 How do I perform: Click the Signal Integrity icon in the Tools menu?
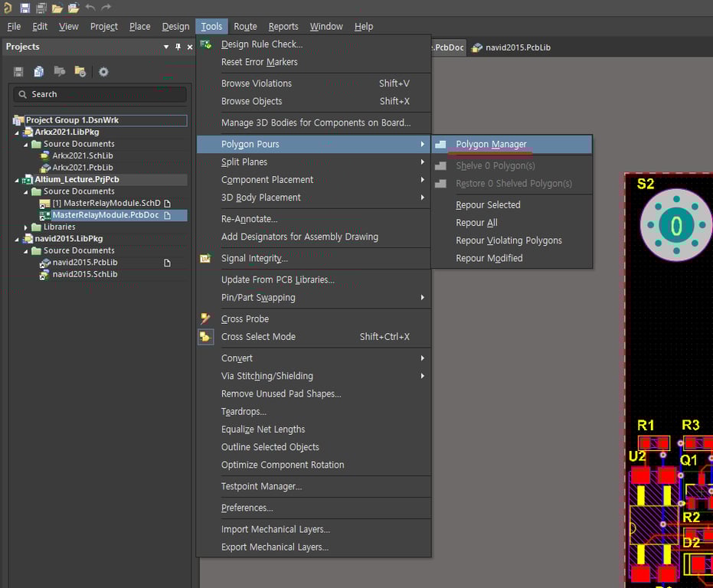coord(206,259)
